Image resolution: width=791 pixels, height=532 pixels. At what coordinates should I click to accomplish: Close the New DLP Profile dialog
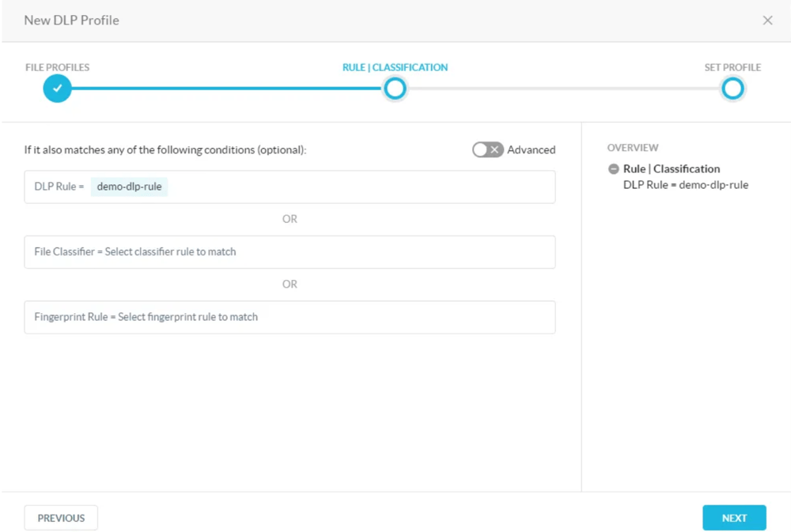[x=767, y=21]
